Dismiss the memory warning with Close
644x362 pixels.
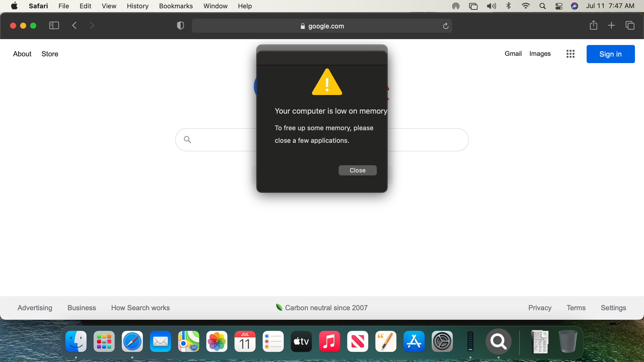[357, 170]
